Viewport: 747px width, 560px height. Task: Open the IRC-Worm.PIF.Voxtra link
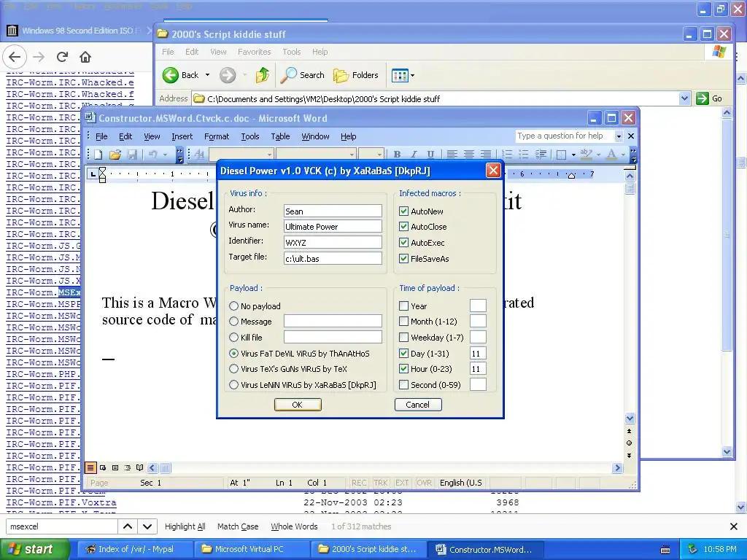(61, 502)
